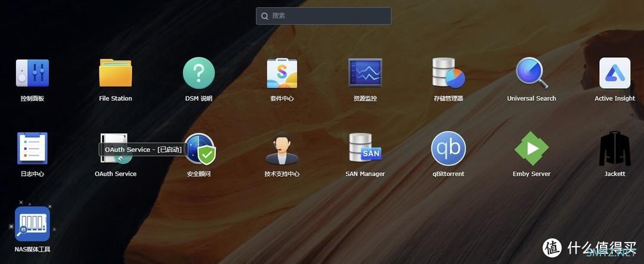
Task: Click the Universal Search label text
Action: coord(531,98)
